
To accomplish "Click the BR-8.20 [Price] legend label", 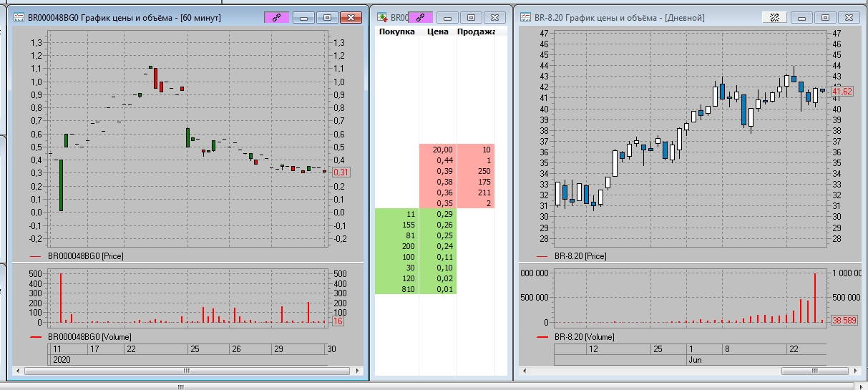I will point(580,255).
